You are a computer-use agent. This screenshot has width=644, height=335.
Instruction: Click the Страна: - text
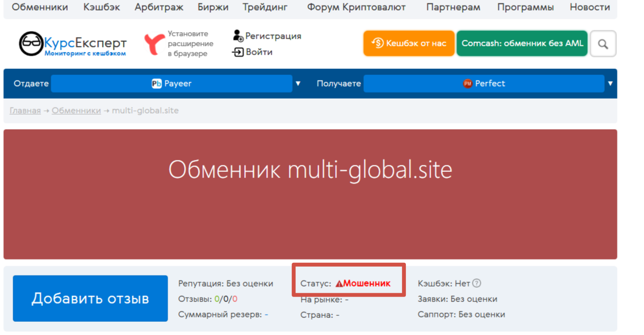(x=320, y=315)
